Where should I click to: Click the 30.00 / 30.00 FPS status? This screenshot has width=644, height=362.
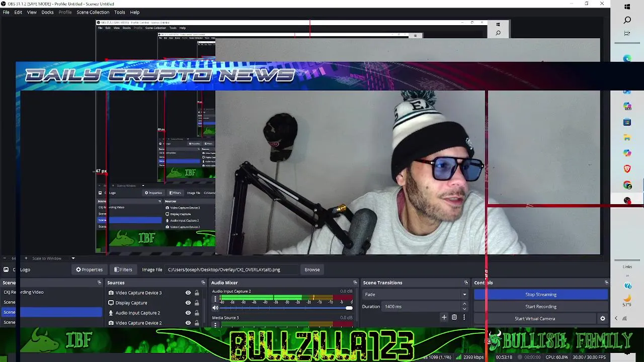pyautogui.click(x=589, y=357)
